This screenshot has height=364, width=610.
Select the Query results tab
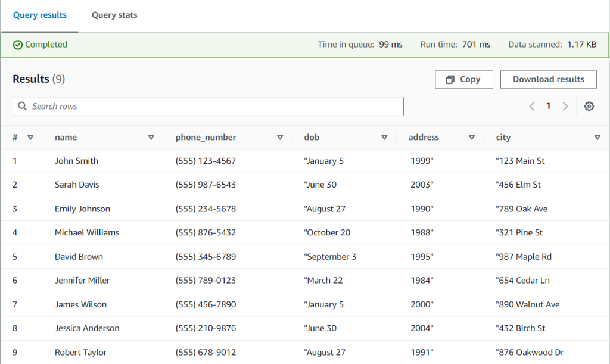[x=39, y=15]
